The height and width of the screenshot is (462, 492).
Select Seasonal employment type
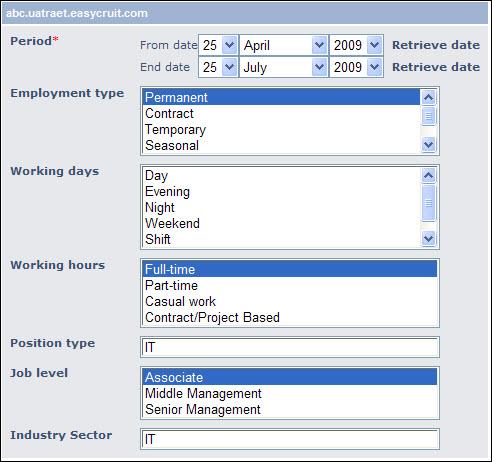(281, 145)
